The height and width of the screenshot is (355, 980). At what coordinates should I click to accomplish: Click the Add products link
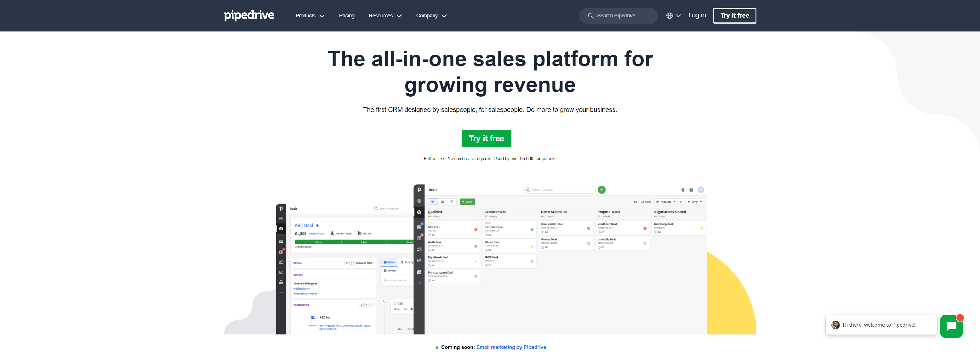[316, 234]
